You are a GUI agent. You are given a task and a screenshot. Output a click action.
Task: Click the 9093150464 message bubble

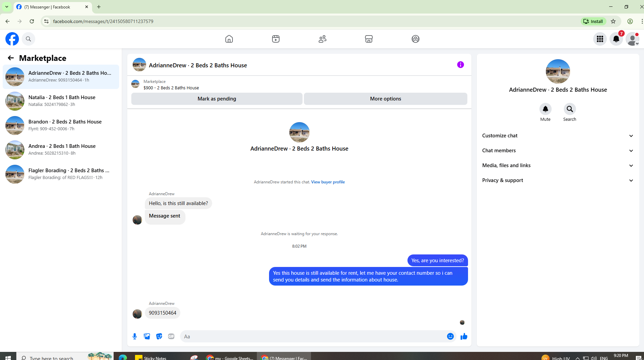coord(162,313)
